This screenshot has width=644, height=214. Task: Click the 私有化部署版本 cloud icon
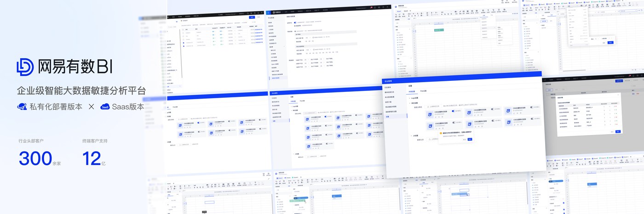click(22, 107)
